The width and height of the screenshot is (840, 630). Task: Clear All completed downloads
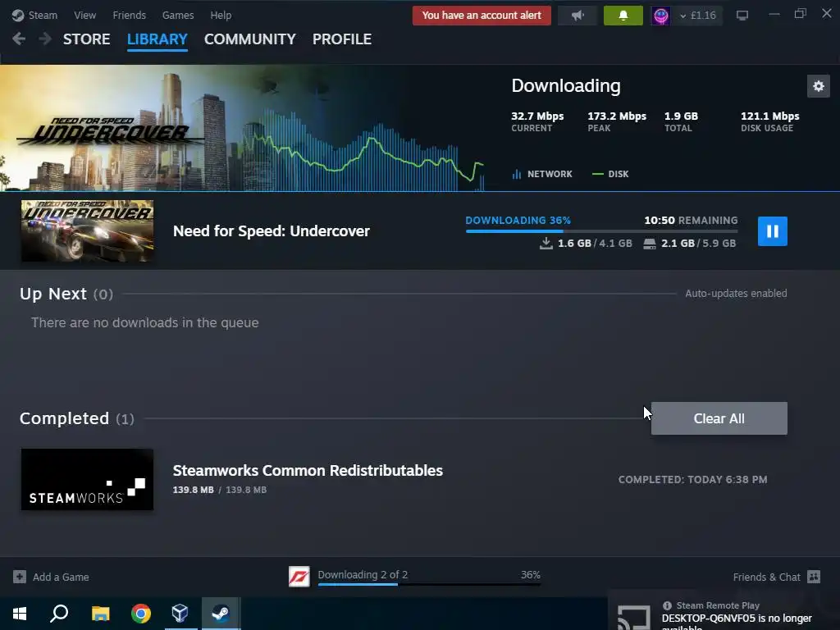[719, 418]
